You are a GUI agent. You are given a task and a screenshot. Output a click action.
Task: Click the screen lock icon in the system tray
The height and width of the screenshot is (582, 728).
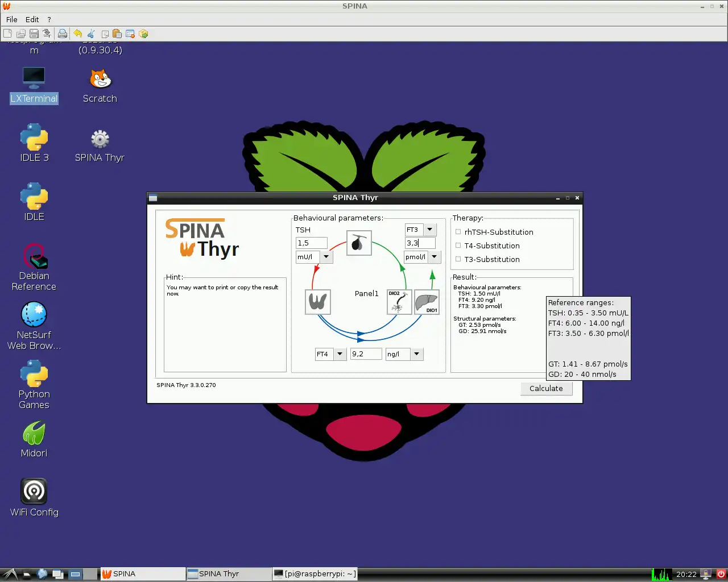(706, 574)
